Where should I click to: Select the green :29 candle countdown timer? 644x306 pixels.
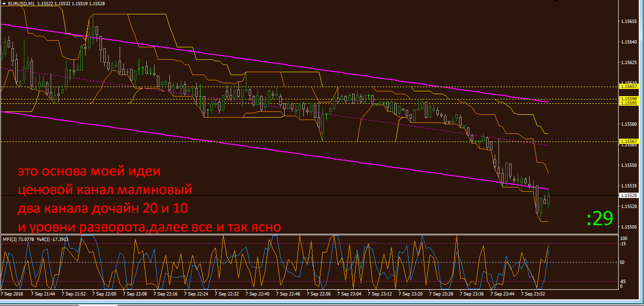pyautogui.click(x=600, y=219)
